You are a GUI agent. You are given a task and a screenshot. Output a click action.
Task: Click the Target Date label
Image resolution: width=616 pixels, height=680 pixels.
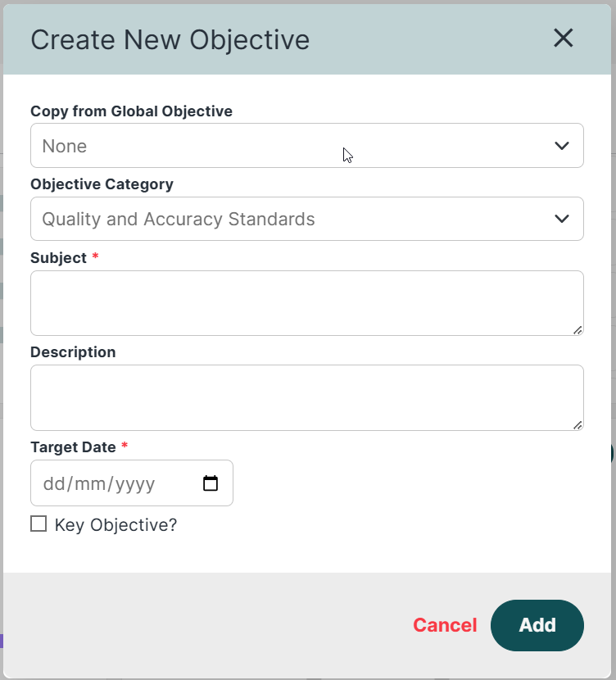[73, 447]
